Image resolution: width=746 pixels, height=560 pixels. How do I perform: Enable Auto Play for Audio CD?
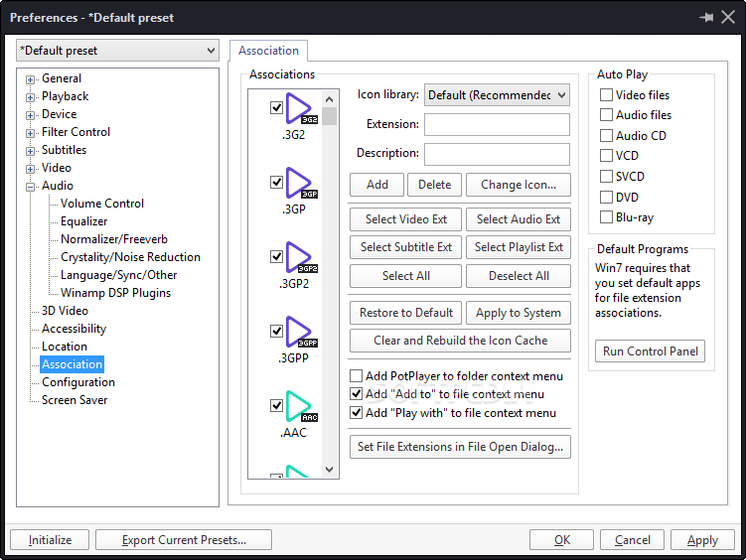click(606, 135)
